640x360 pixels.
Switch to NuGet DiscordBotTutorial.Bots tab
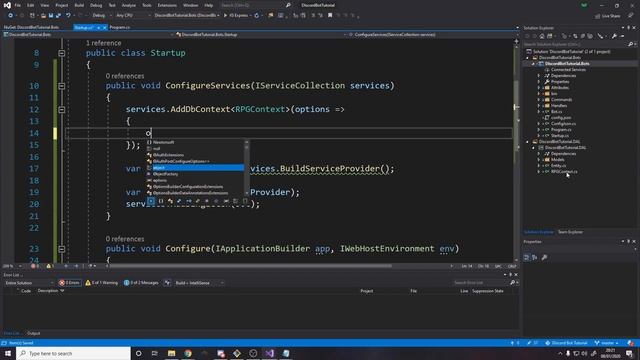pos(31,27)
